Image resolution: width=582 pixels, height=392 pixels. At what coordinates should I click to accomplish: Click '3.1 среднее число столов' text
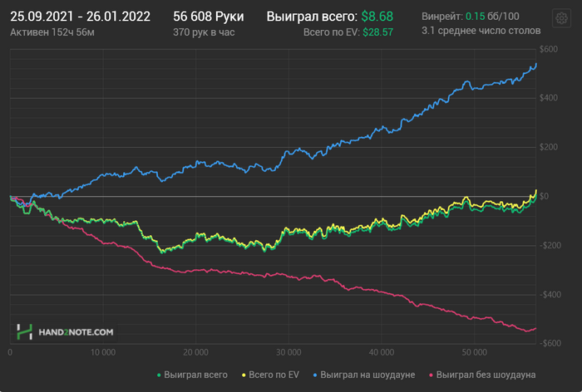point(481,31)
